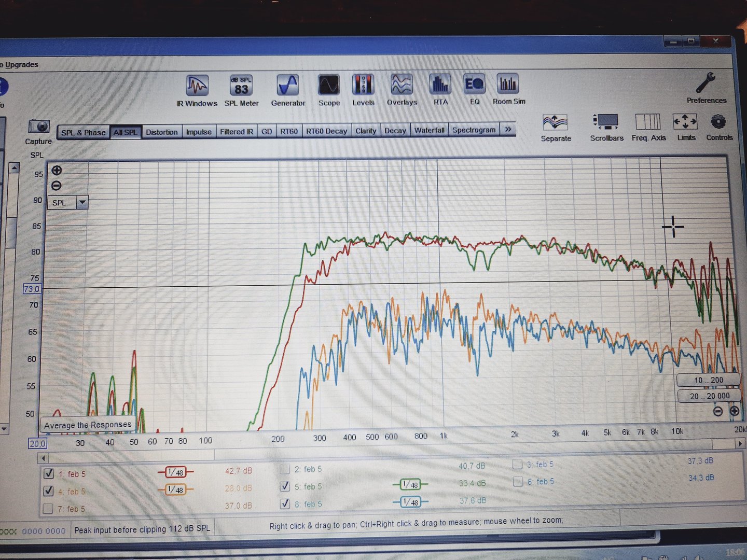Switch to the RT60 tab
The image size is (747, 560).
289,131
